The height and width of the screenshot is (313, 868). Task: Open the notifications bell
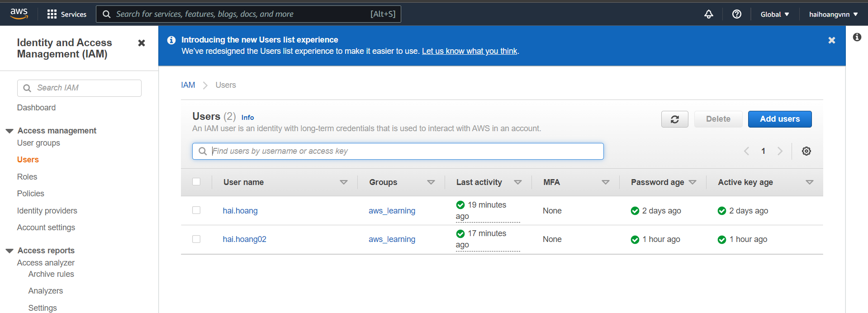709,14
